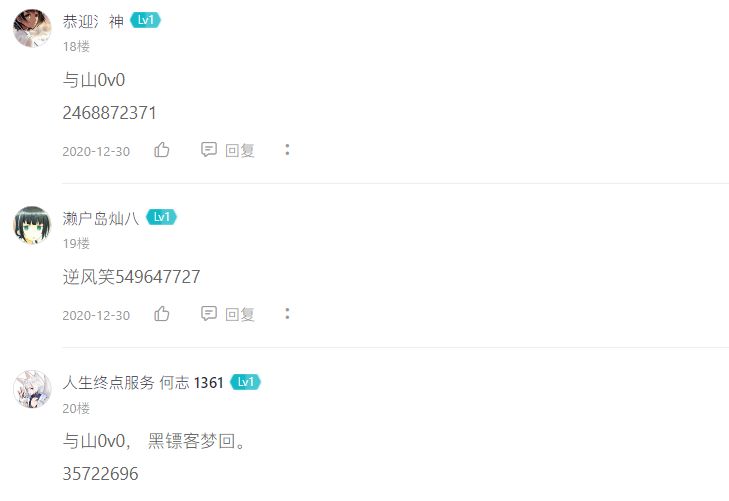Visit the profile via 恭迎神 username
Screen dimensions: 729x501
pos(93,21)
